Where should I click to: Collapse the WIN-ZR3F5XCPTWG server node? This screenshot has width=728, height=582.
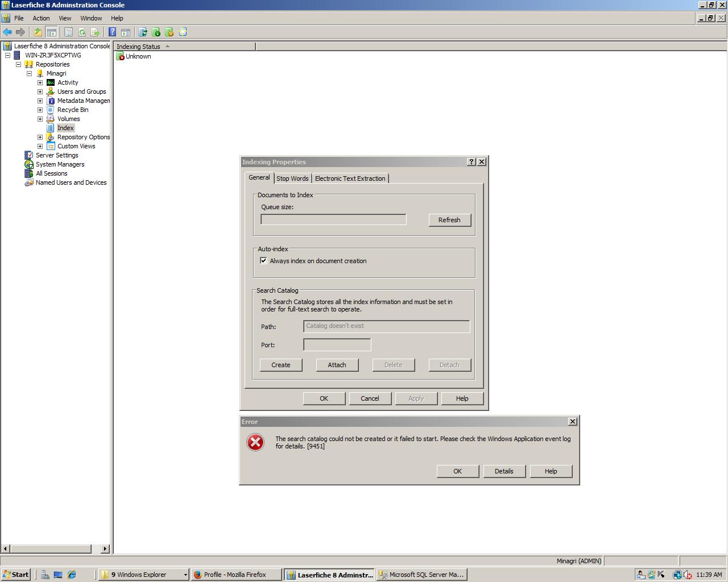pyautogui.click(x=7, y=55)
